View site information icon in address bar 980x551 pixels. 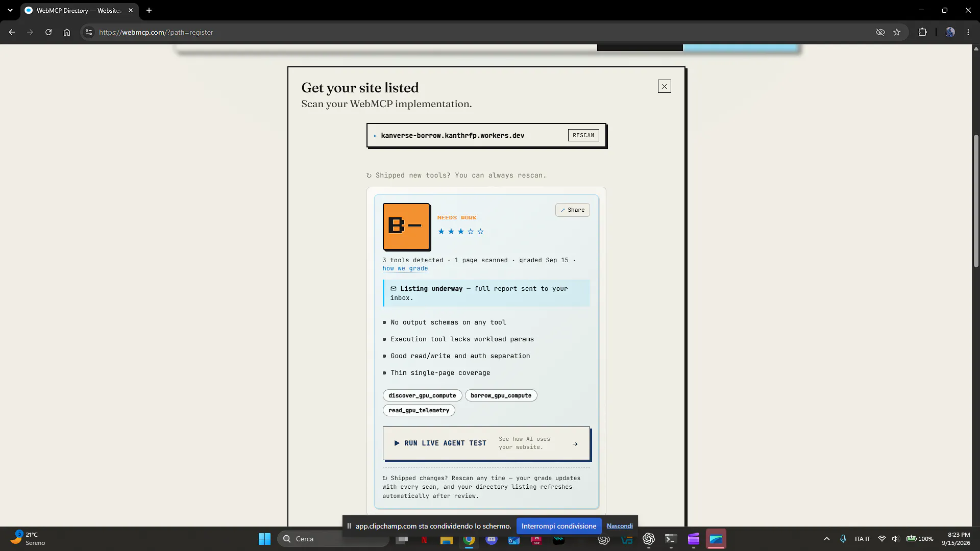click(89, 32)
